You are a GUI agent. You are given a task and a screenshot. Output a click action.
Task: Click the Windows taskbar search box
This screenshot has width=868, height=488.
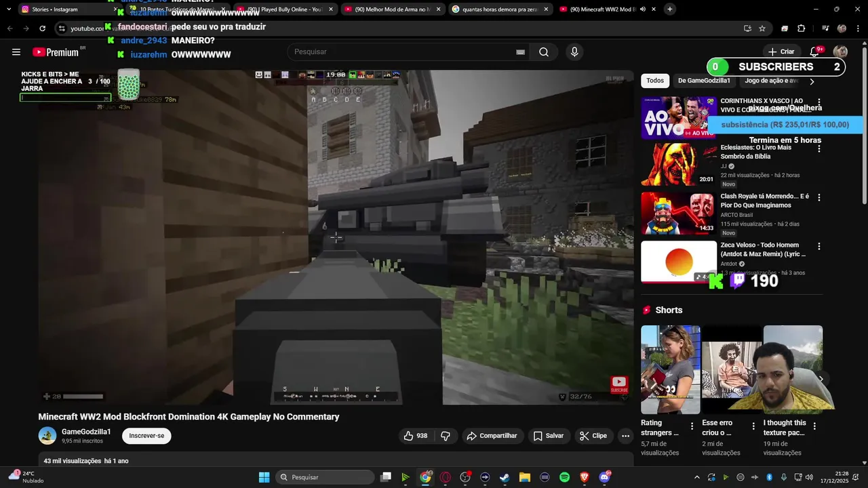(325, 477)
